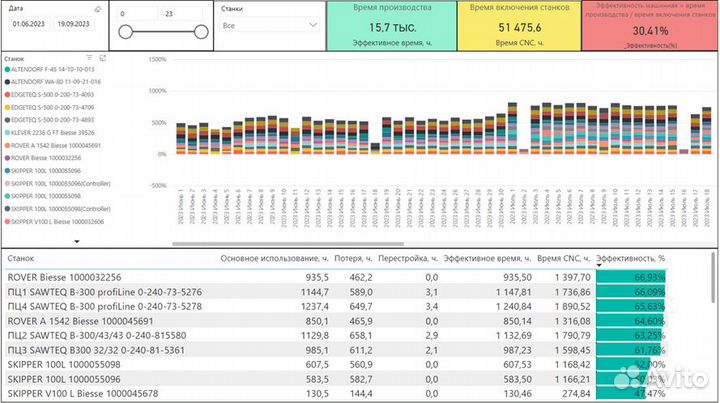
Task: Open the Станки dropdown showing Все
Action: [266, 25]
